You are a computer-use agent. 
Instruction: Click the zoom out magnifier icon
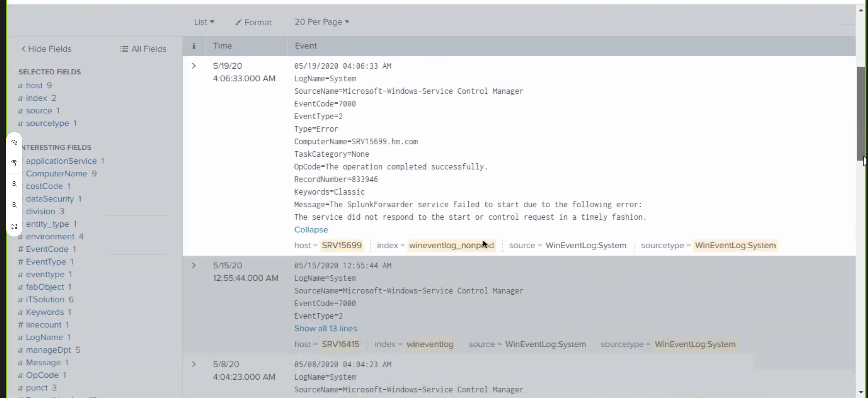(14, 205)
